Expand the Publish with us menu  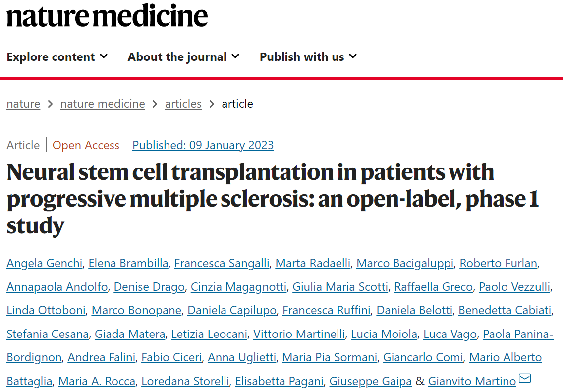point(308,57)
